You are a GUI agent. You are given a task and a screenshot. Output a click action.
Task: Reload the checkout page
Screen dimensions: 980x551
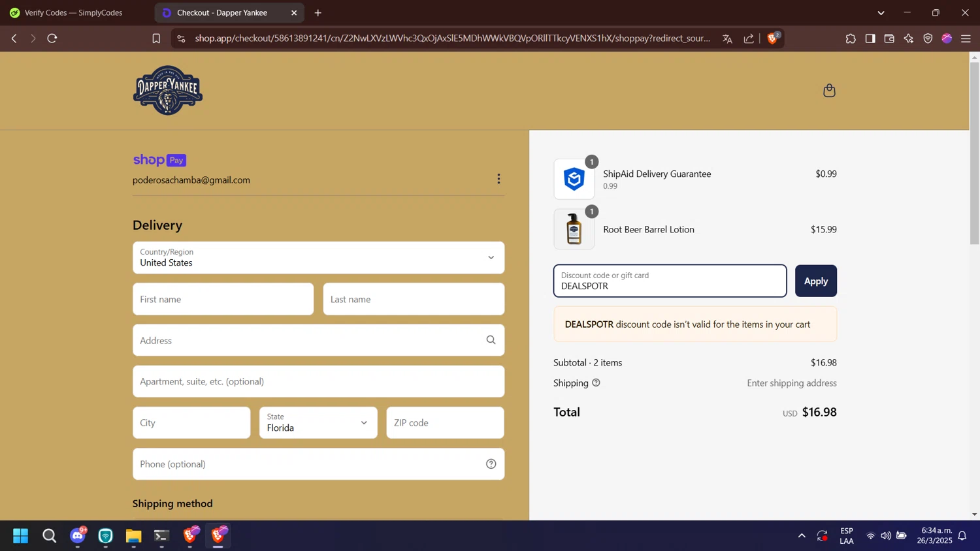point(52,39)
